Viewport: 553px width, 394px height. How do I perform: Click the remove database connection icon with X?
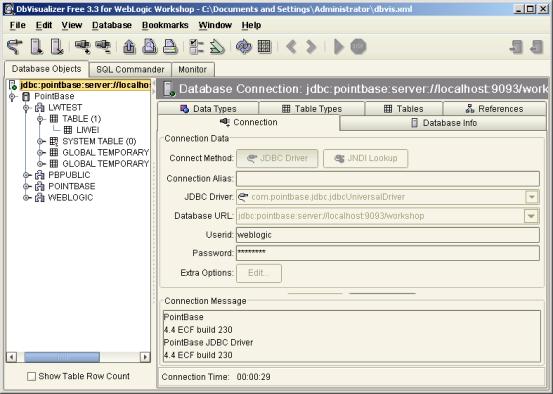click(56, 47)
